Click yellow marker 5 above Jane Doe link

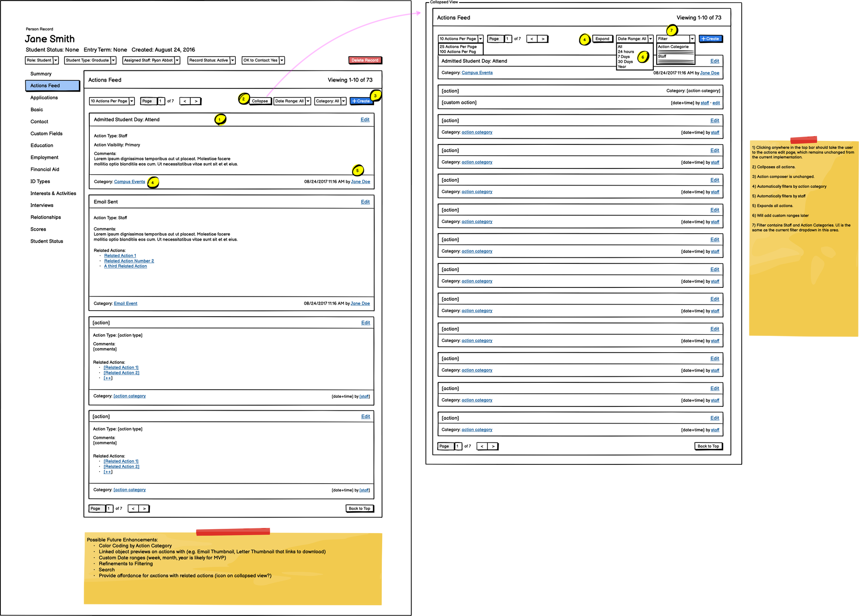coord(357,171)
